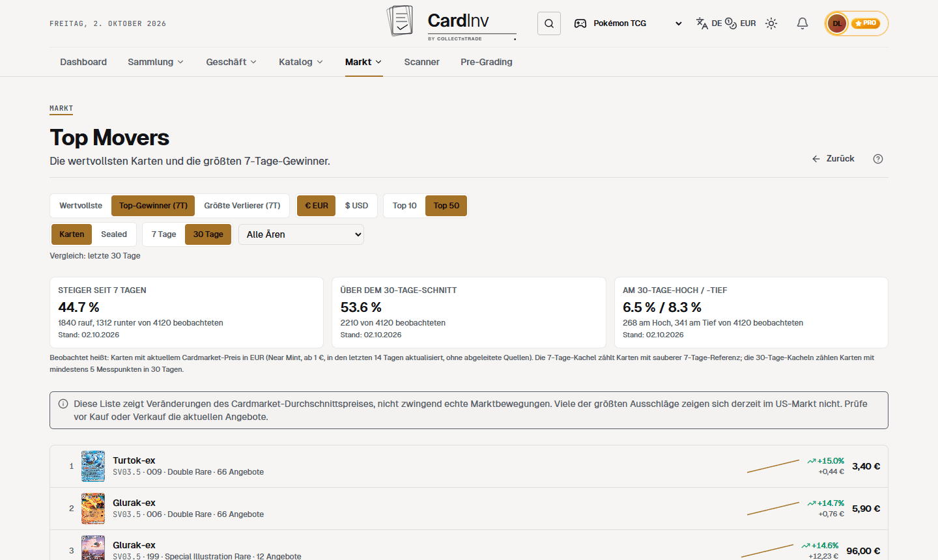Expand the Katalog menu

pos(301,62)
